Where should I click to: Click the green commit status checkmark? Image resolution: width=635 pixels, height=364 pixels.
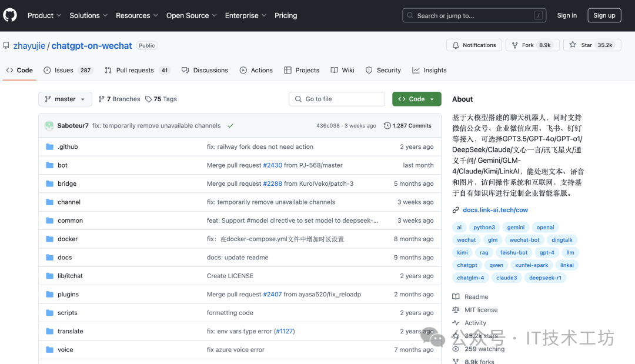coord(230,126)
